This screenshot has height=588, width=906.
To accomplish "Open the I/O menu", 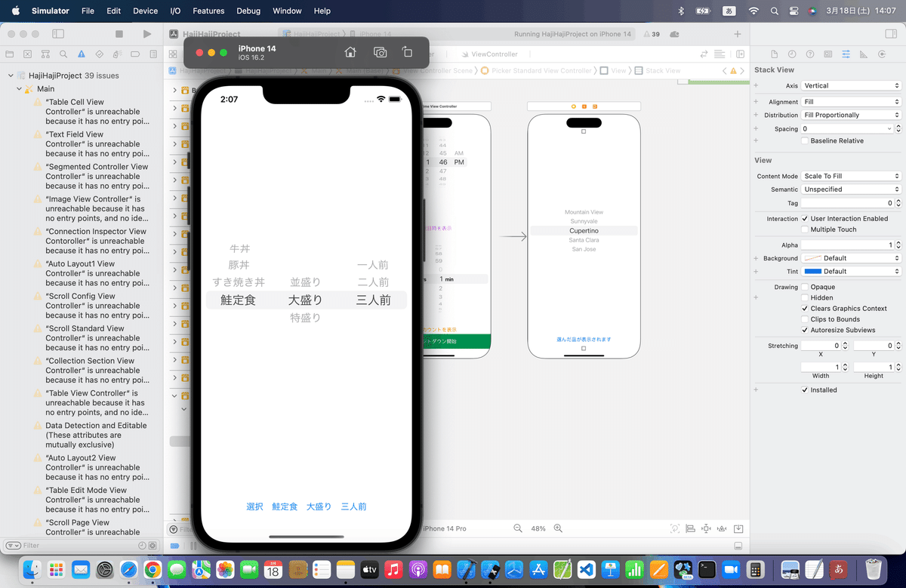I will 175,11.
